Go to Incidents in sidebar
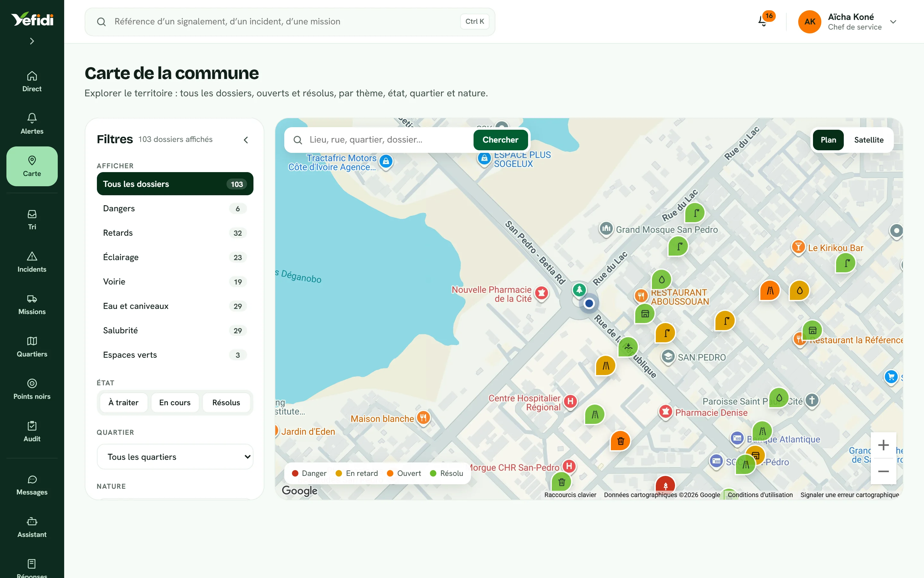Image resolution: width=924 pixels, height=578 pixels. (32, 262)
